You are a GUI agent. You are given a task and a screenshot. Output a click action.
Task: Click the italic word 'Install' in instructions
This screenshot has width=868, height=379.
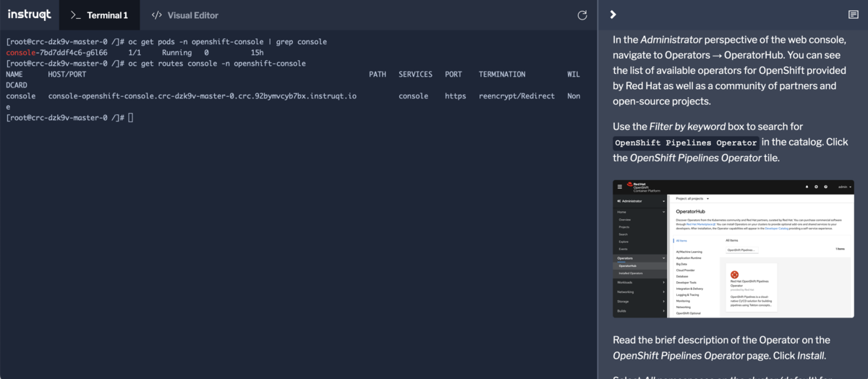[810, 355]
